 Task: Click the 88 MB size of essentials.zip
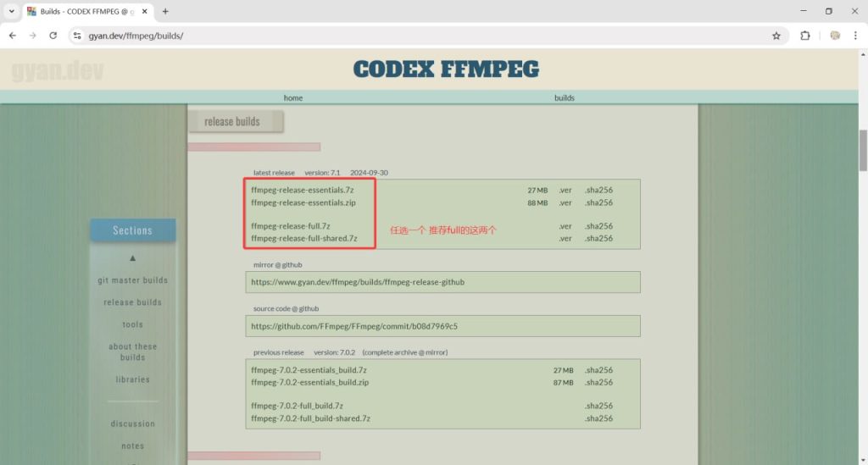click(537, 202)
